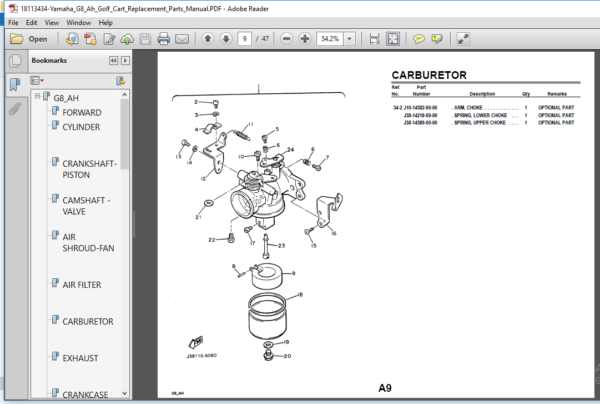The height and width of the screenshot is (404, 600).
Task: Open bookmarks options menu dropdown
Action: (x=37, y=81)
